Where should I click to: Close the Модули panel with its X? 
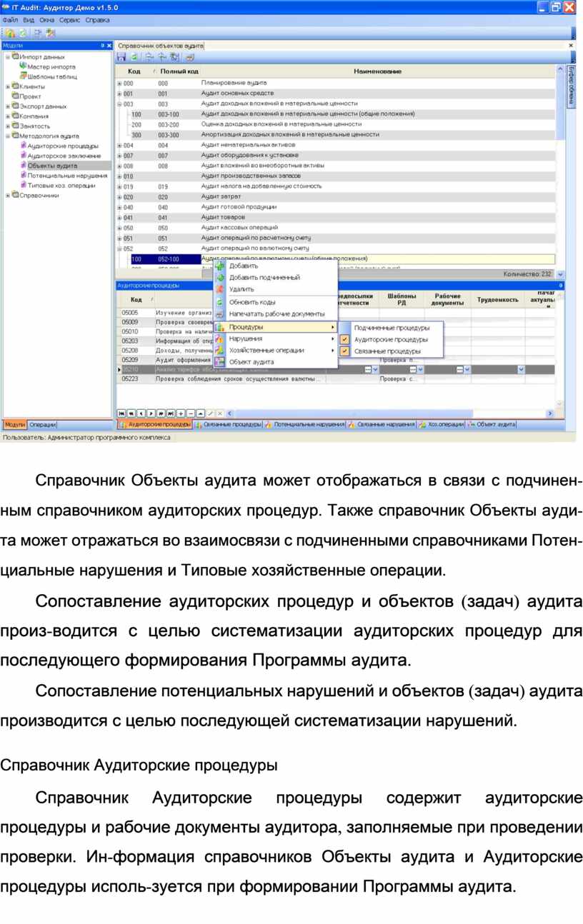pyautogui.click(x=109, y=45)
